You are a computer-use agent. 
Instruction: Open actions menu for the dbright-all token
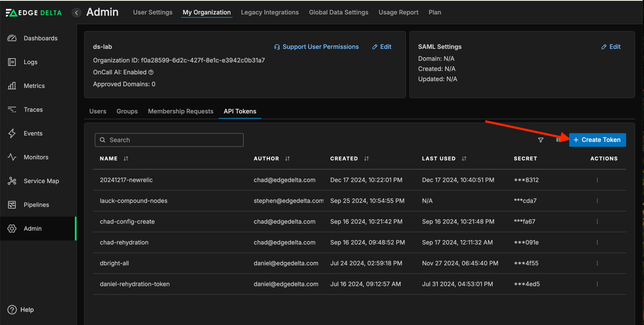coord(597,263)
